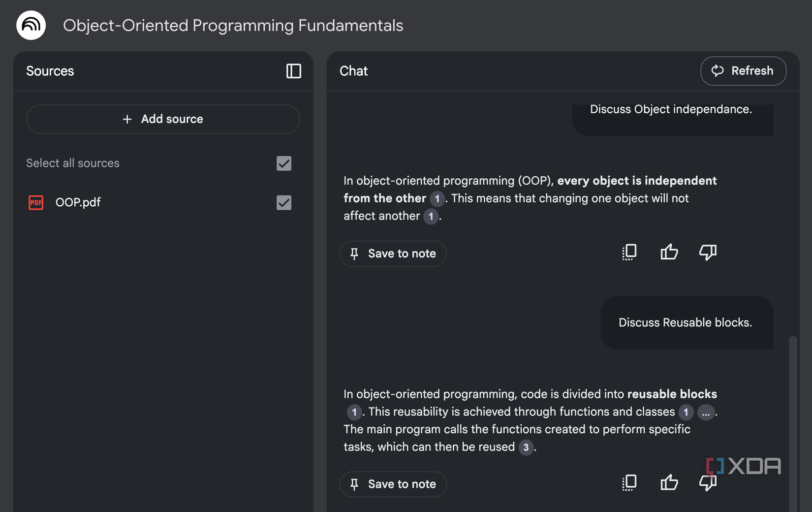Thumbs down the object independence answer

coord(708,253)
